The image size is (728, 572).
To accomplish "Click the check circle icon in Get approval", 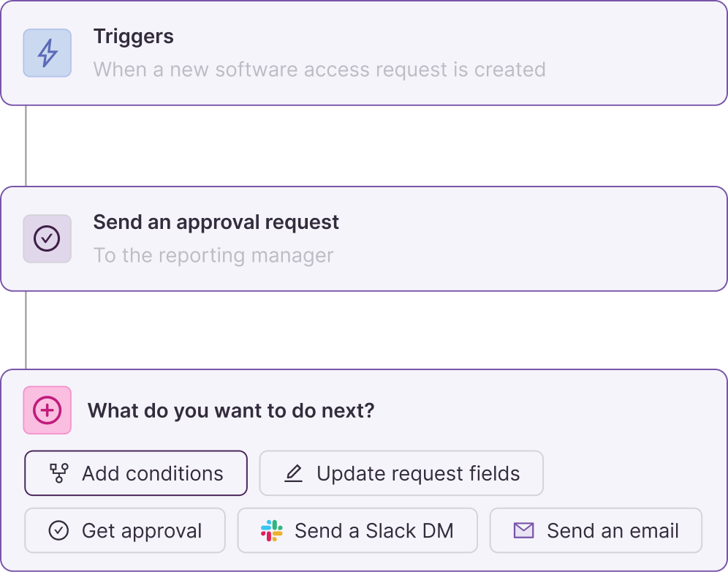I will point(58,531).
